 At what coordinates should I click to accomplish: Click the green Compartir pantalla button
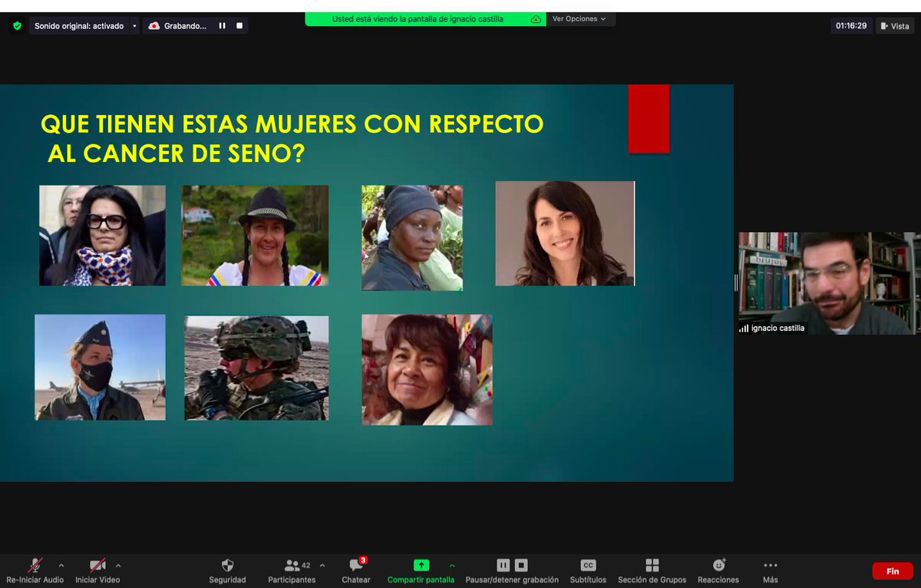[421, 570]
